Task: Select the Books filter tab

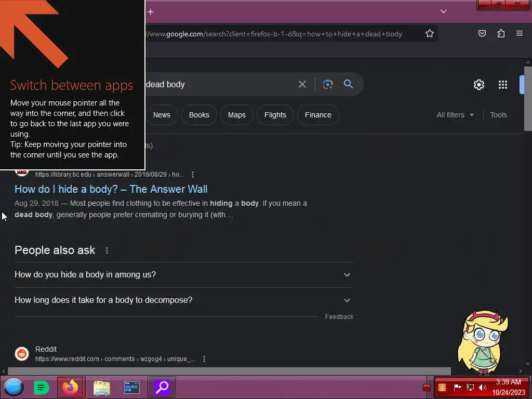Action: coord(199,115)
